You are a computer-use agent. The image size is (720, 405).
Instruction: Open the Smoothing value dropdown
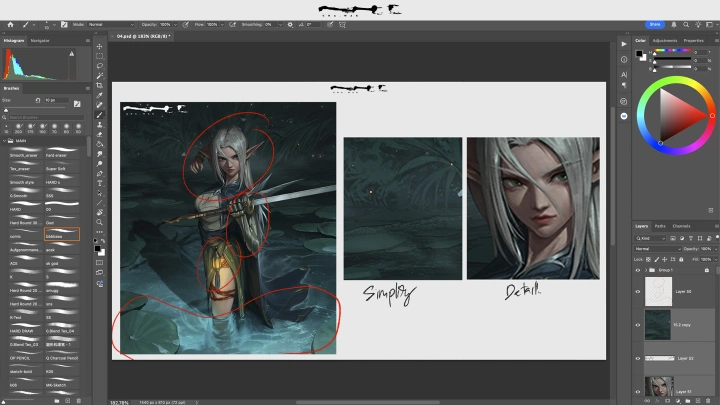[x=280, y=25]
